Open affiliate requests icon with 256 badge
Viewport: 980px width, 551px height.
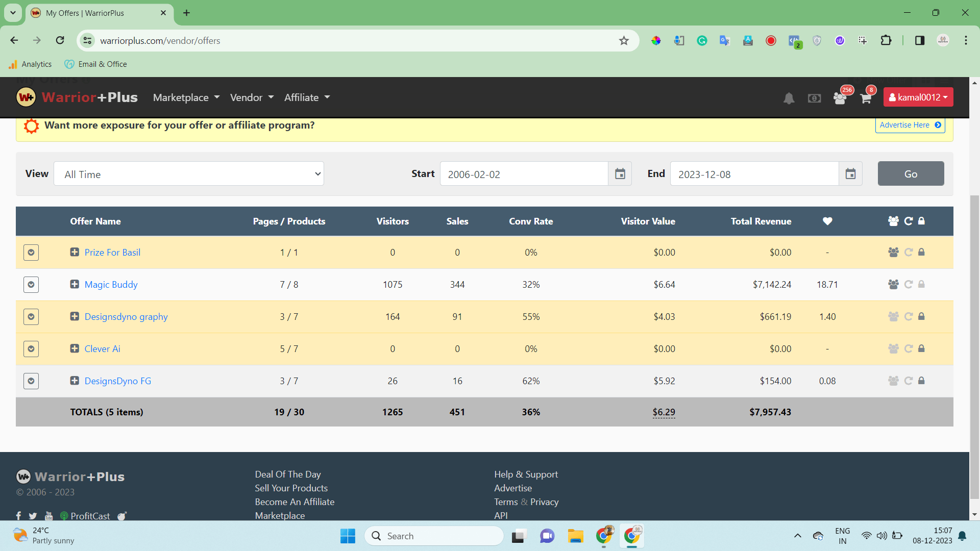point(840,98)
